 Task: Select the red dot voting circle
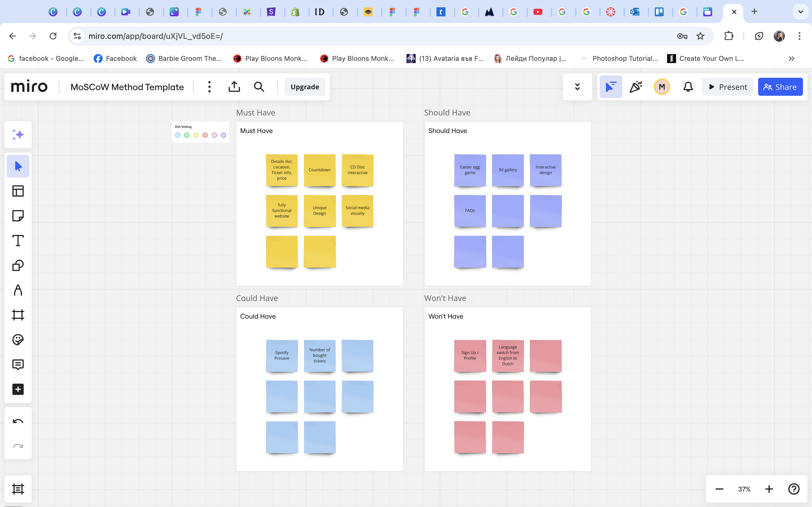tap(205, 135)
